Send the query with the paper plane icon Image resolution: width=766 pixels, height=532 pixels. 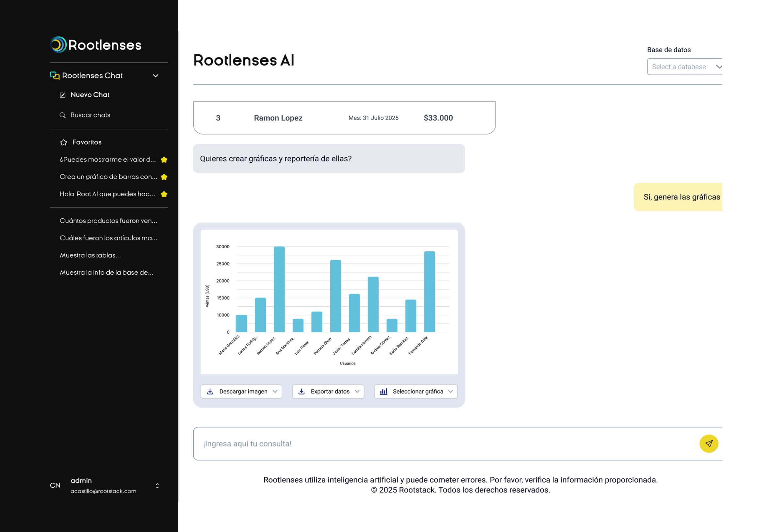[x=709, y=444]
